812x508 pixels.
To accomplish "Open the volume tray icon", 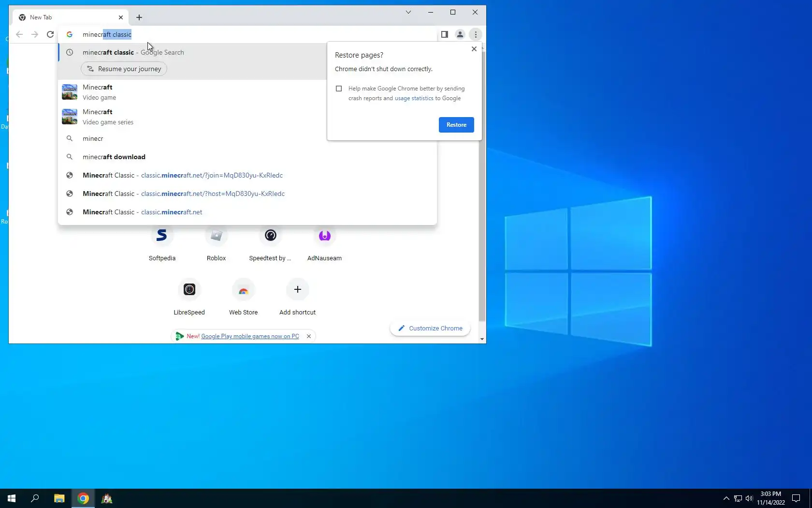I will [x=749, y=498].
